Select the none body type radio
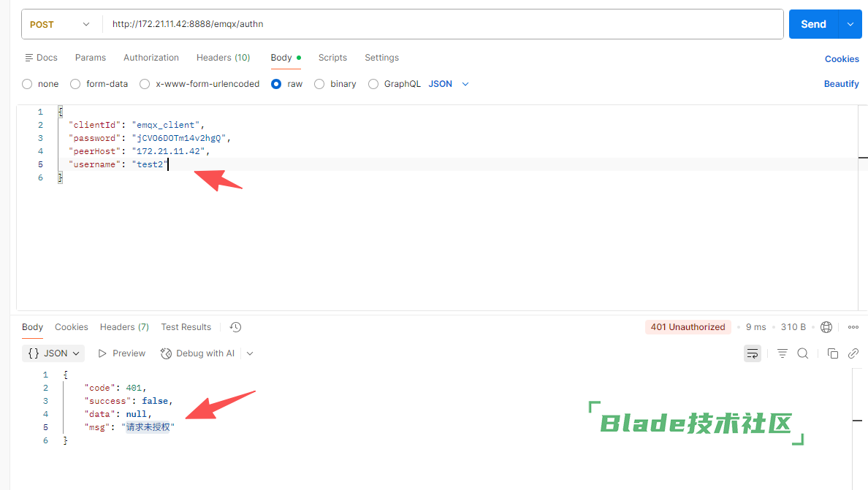This screenshot has height=490, width=868. click(x=27, y=84)
